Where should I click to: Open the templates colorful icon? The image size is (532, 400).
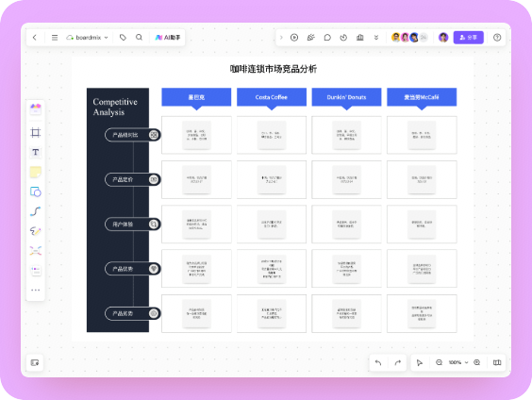pos(36,108)
